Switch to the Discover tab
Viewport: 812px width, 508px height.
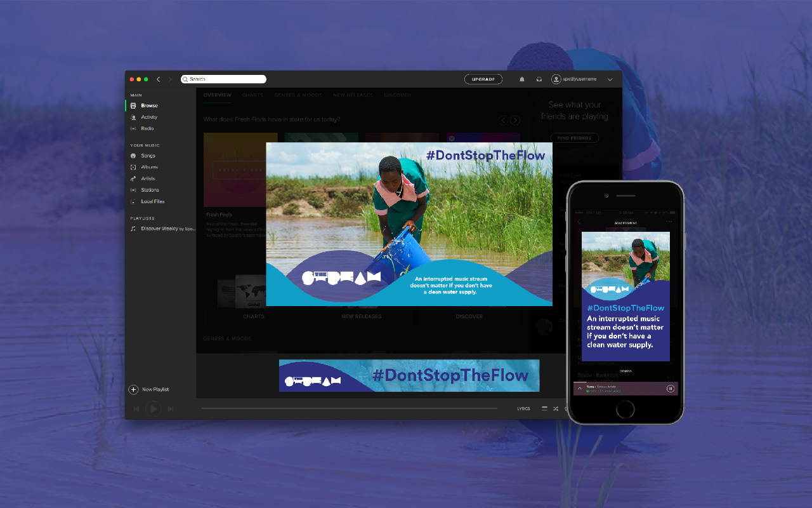pos(398,95)
